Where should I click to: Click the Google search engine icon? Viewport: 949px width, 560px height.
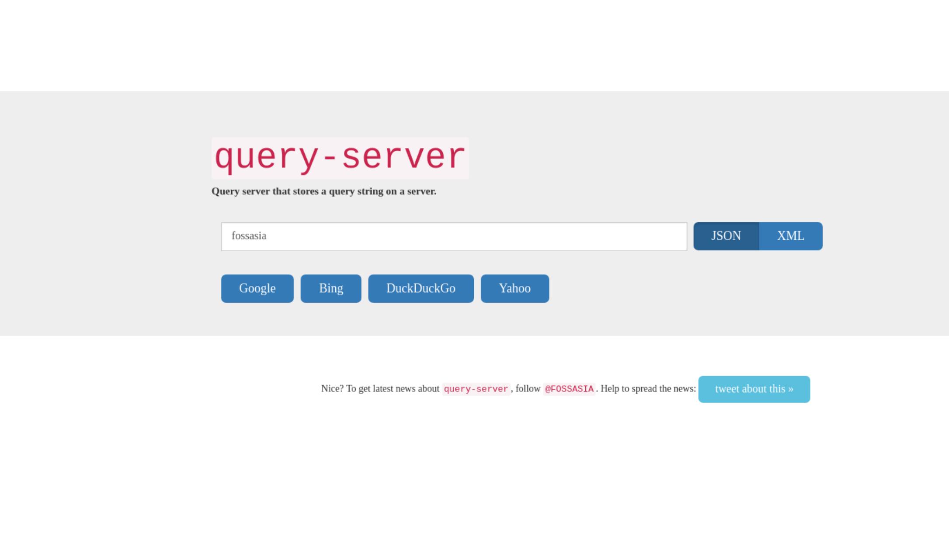click(257, 288)
